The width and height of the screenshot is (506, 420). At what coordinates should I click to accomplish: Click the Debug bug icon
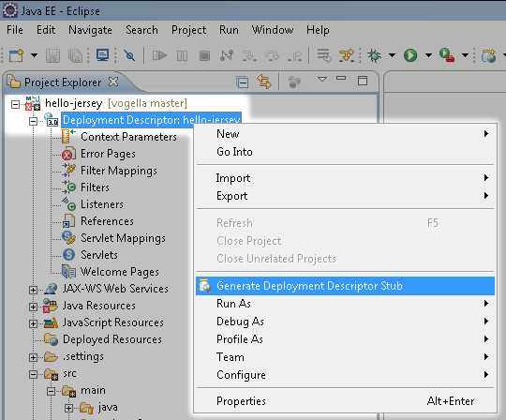(x=374, y=55)
